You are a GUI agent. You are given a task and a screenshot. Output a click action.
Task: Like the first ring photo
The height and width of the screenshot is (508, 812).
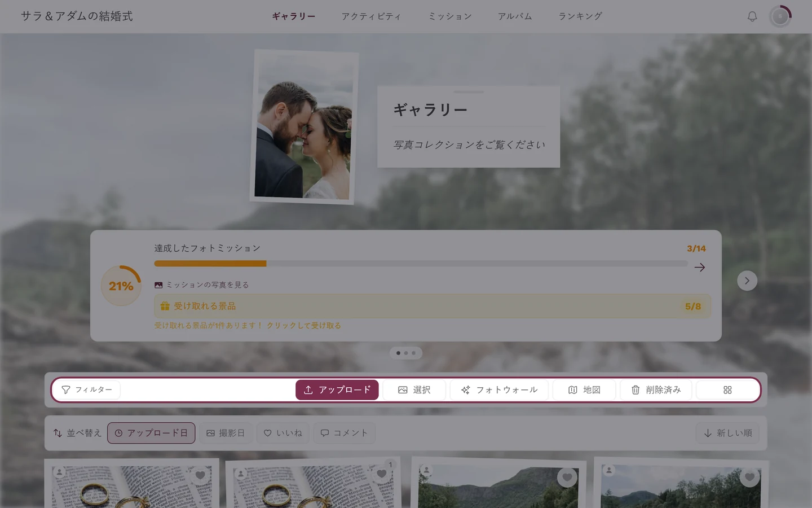coord(200,475)
